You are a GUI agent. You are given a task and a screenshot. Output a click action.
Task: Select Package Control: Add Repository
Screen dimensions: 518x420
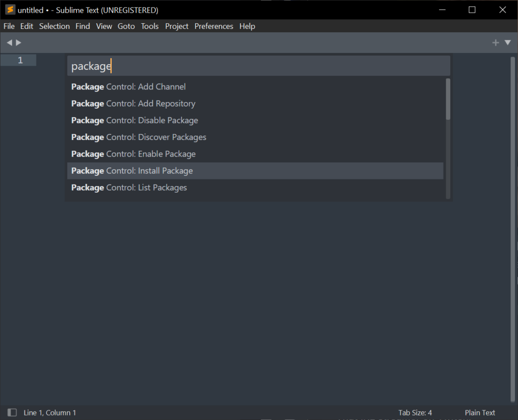[255, 104]
